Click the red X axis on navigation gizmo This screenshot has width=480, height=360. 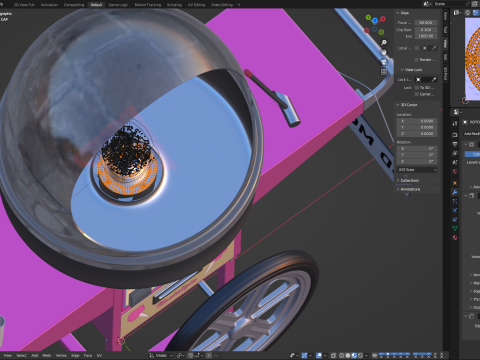pyautogui.click(x=383, y=19)
